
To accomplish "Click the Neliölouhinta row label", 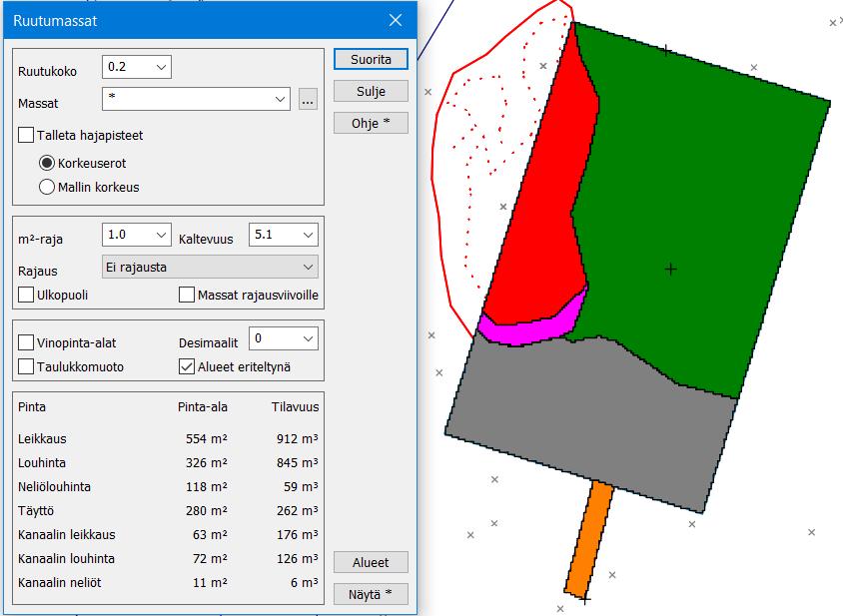I will [54, 487].
